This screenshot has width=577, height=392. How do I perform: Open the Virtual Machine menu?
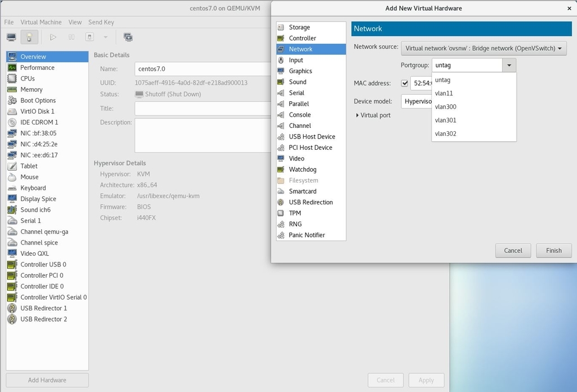(x=41, y=22)
